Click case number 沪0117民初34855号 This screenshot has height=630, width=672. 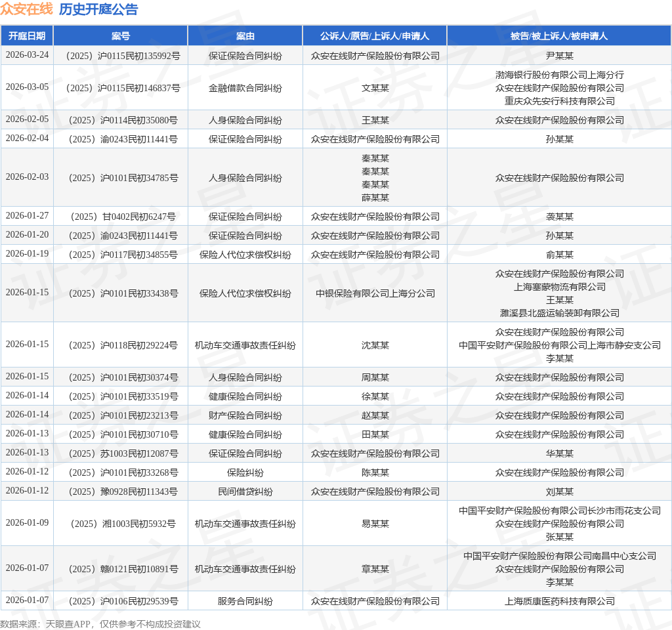tap(139, 255)
